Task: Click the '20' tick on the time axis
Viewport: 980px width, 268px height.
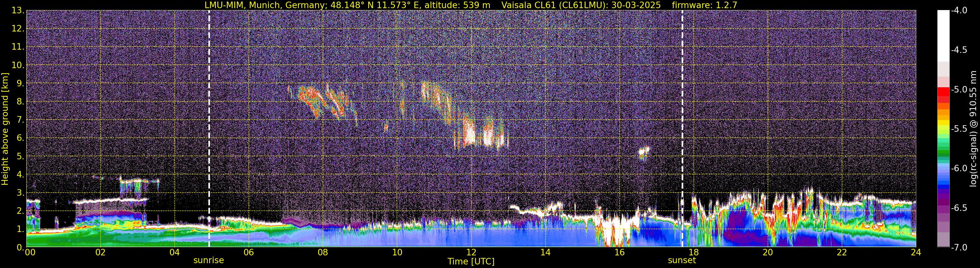Action: pos(768,252)
